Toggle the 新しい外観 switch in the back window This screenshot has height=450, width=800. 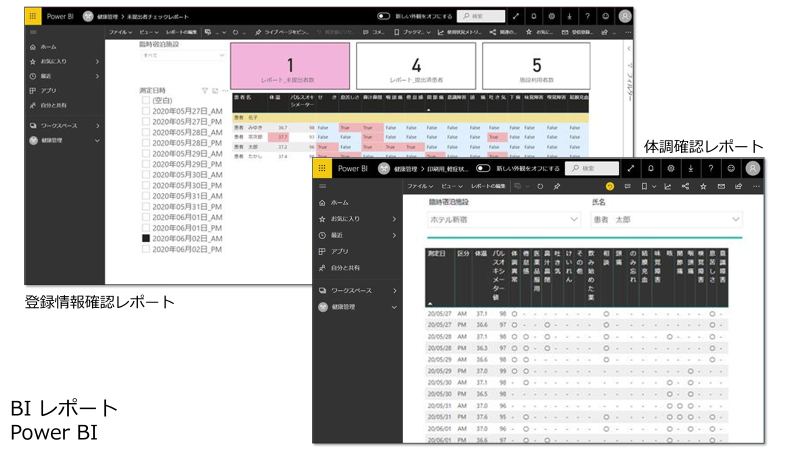384,16
